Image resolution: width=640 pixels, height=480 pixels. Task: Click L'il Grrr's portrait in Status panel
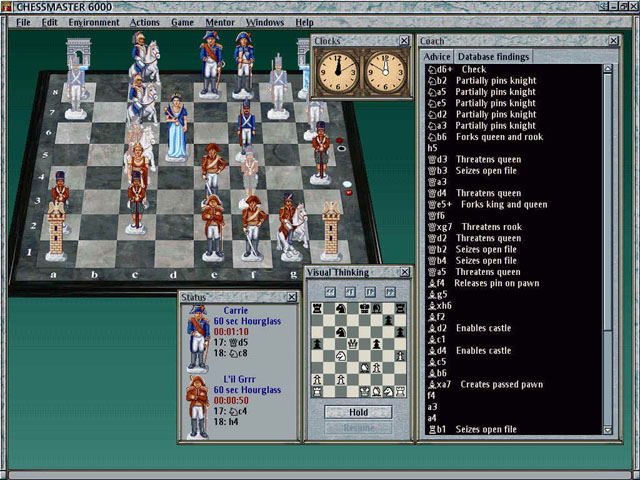(x=198, y=407)
